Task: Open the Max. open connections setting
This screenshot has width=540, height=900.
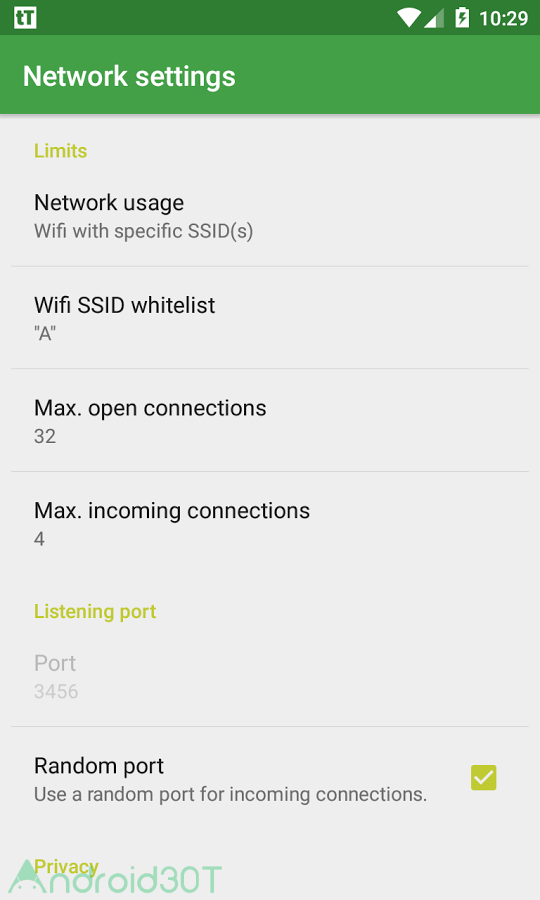Action: tap(270, 421)
